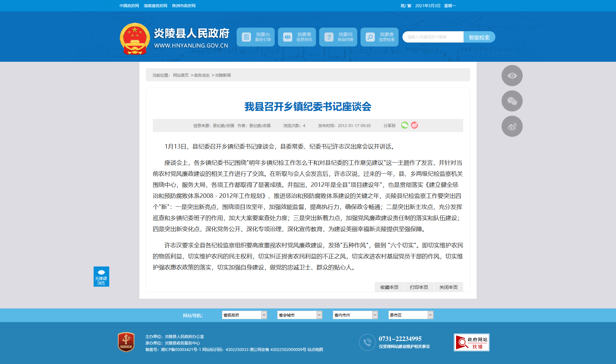Click the Weibo share icon in article info bar
Viewport: 616px width, 364px height.
414,125
